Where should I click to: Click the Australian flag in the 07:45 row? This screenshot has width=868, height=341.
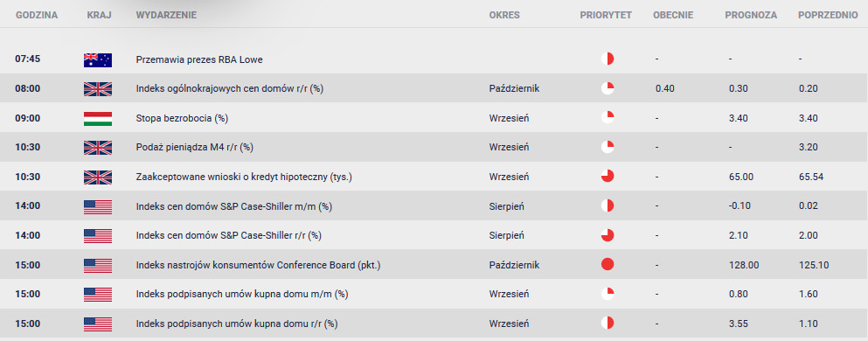pyautogui.click(x=97, y=59)
